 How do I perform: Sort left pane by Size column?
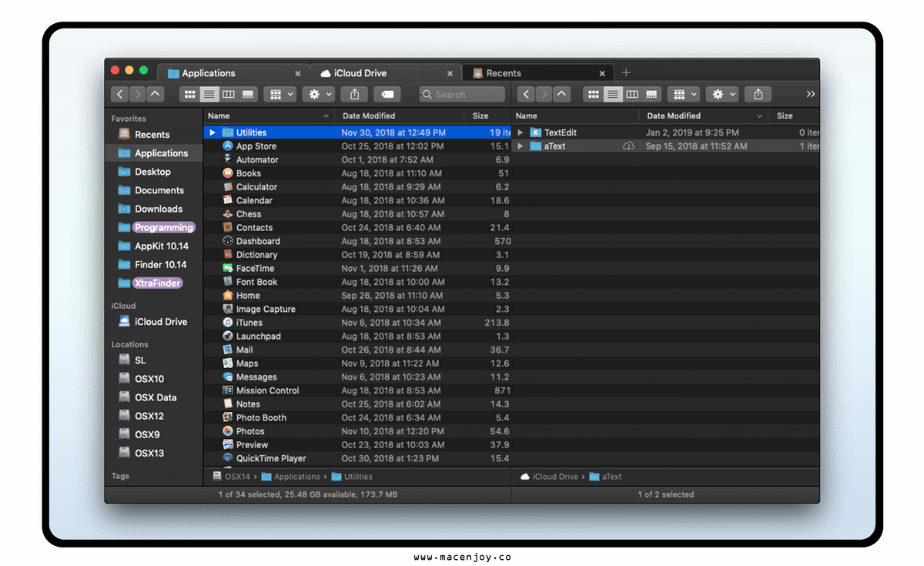coord(489,116)
